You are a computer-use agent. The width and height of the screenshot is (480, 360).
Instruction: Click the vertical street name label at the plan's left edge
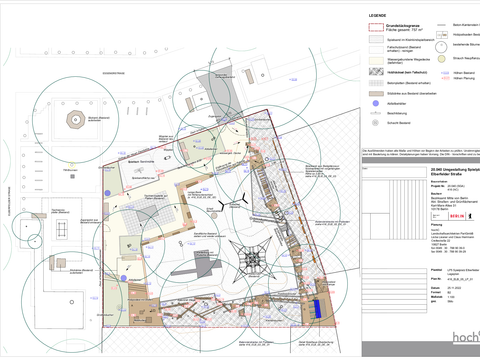pos(9,201)
